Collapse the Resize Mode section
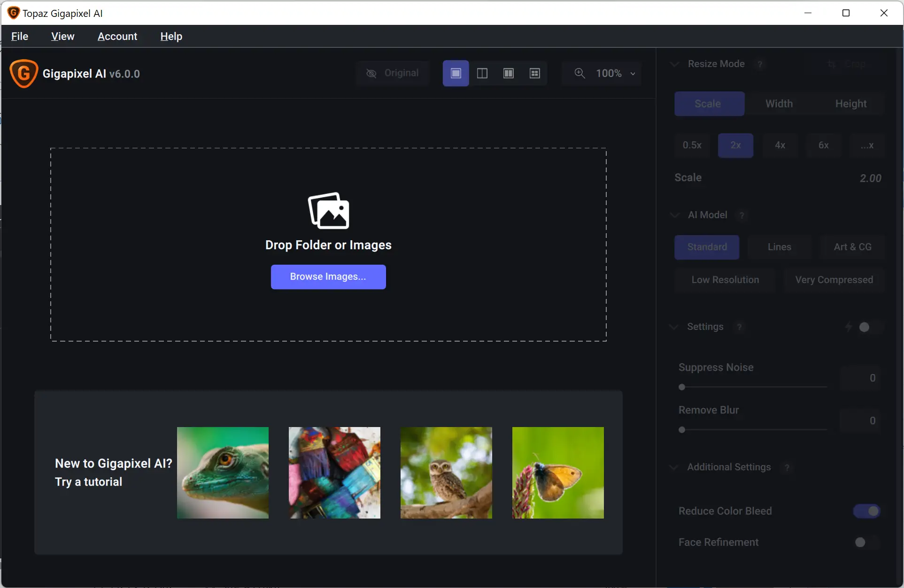The height and width of the screenshot is (588, 904). pyautogui.click(x=674, y=64)
